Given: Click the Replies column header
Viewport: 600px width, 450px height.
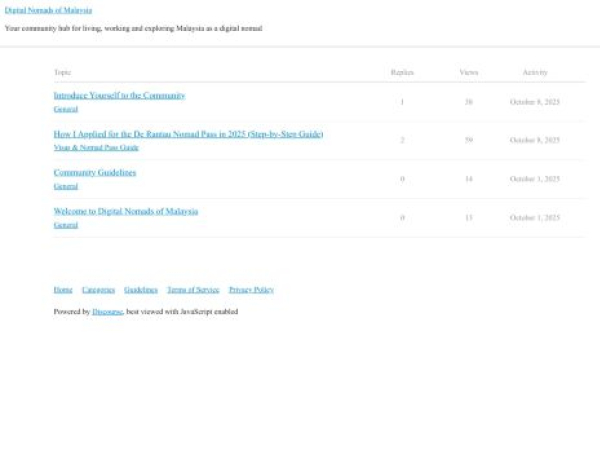Looking at the screenshot, I should point(402,72).
